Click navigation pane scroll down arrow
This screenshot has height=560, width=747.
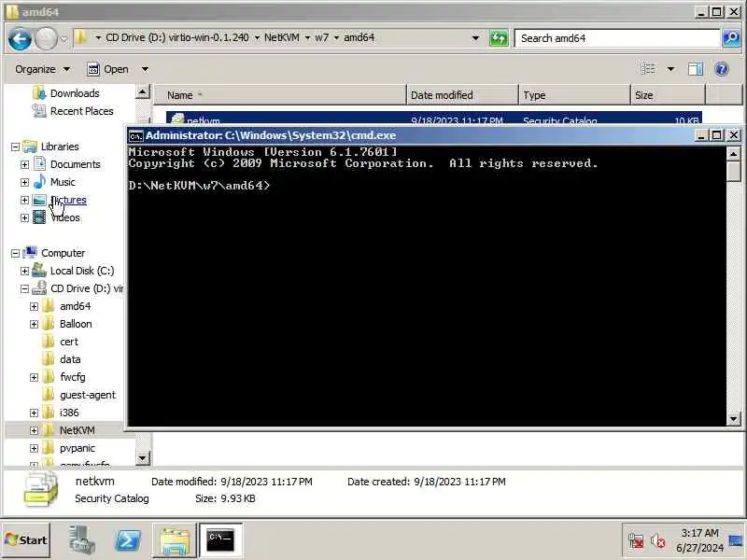pyautogui.click(x=143, y=458)
